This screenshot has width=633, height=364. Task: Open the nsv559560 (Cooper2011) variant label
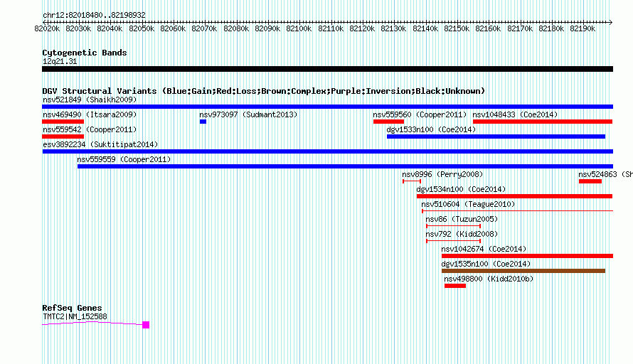pos(420,114)
